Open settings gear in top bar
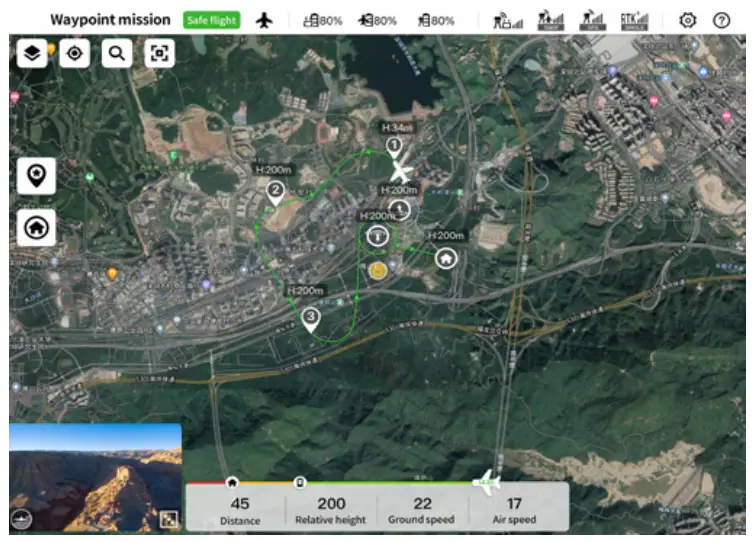This screenshot has height=542, width=755. click(688, 20)
